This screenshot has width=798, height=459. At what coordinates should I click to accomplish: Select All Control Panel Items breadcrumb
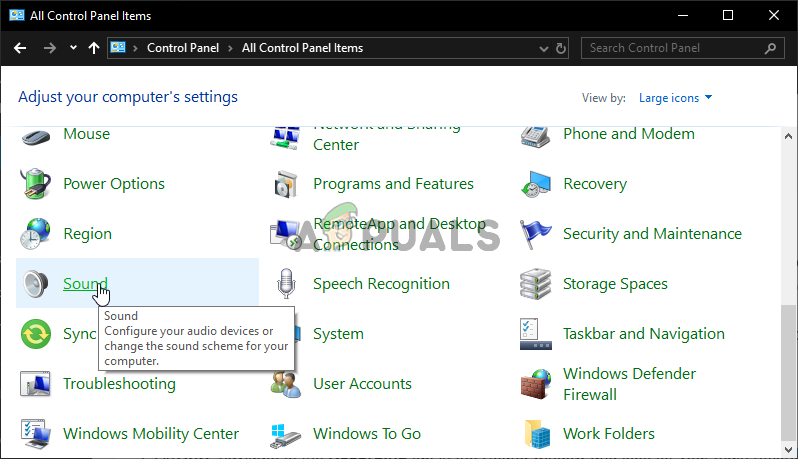[302, 48]
